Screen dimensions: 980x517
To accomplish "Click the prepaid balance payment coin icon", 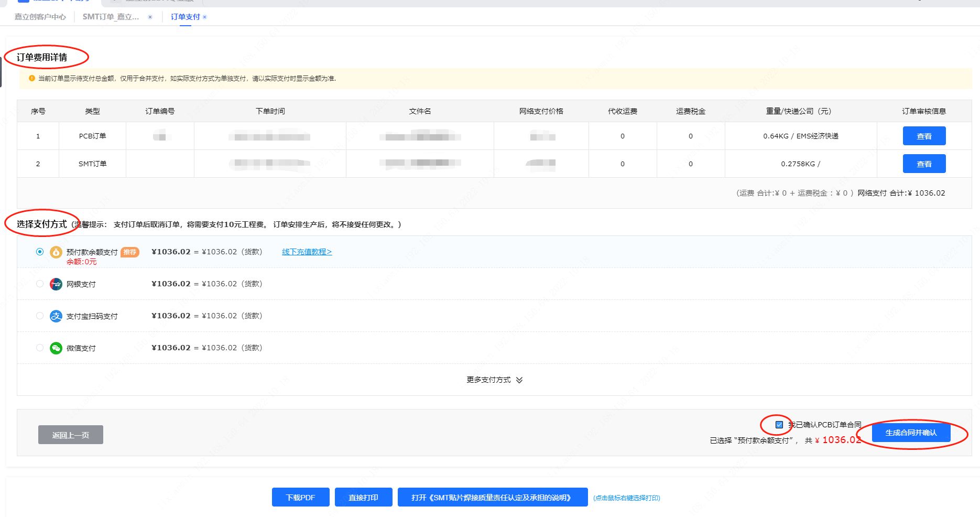I will pos(56,252).
